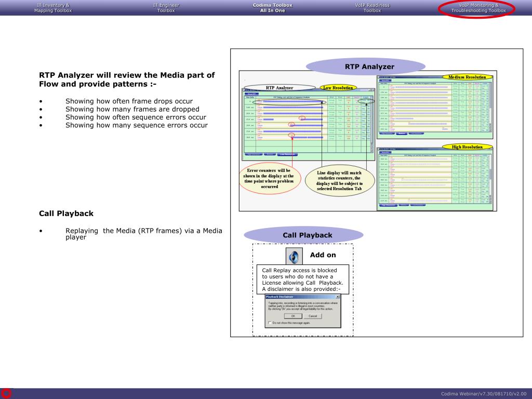Click the 'Error counters will be shown' callout text
This screenshot has width=532, height=399.
pos(269,179)
